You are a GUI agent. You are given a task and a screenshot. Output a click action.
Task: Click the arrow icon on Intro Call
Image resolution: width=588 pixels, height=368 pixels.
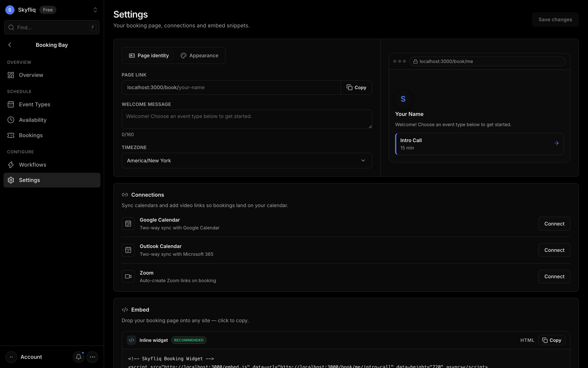click(556, 143)
